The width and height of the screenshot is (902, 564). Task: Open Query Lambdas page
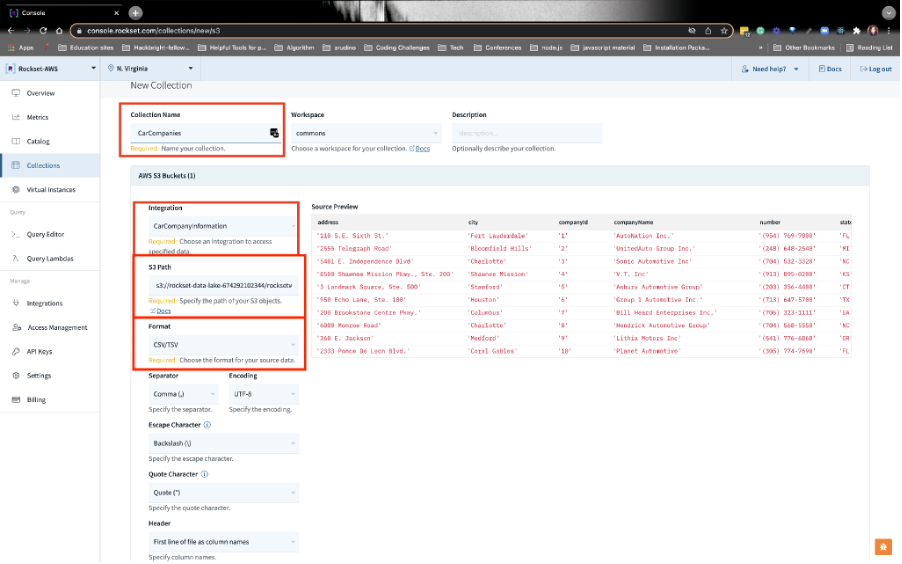49,259
